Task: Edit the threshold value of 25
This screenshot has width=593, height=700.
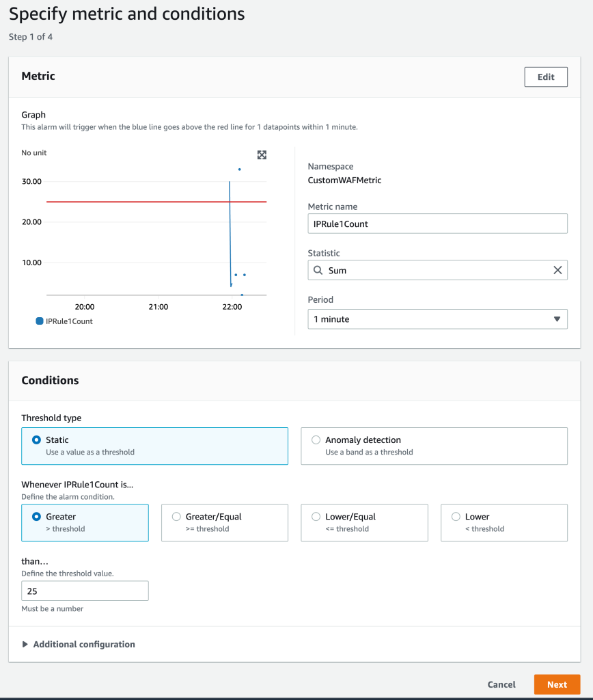Action: click(x=85, y=590)
